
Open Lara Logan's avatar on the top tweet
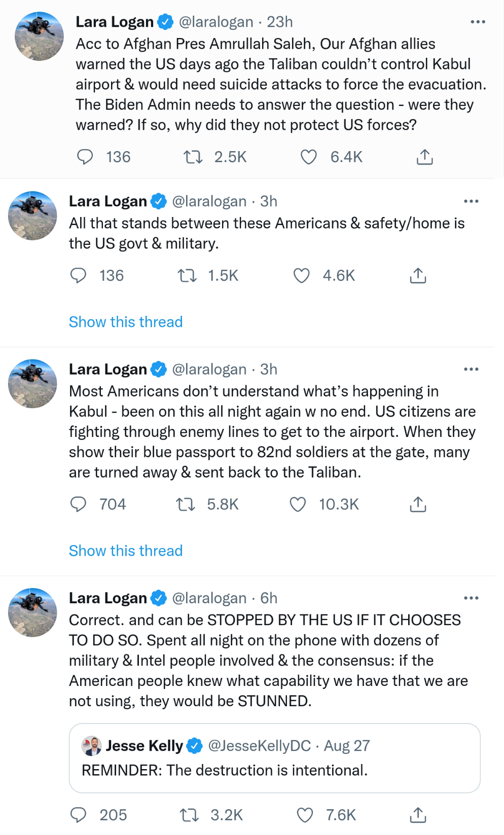tap(39, 37)
